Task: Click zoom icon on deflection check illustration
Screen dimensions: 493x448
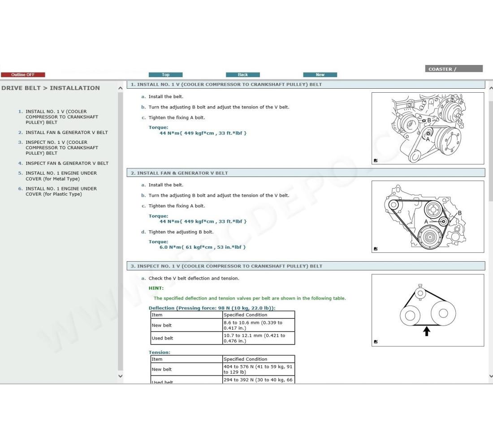Action: pos(376,341)
